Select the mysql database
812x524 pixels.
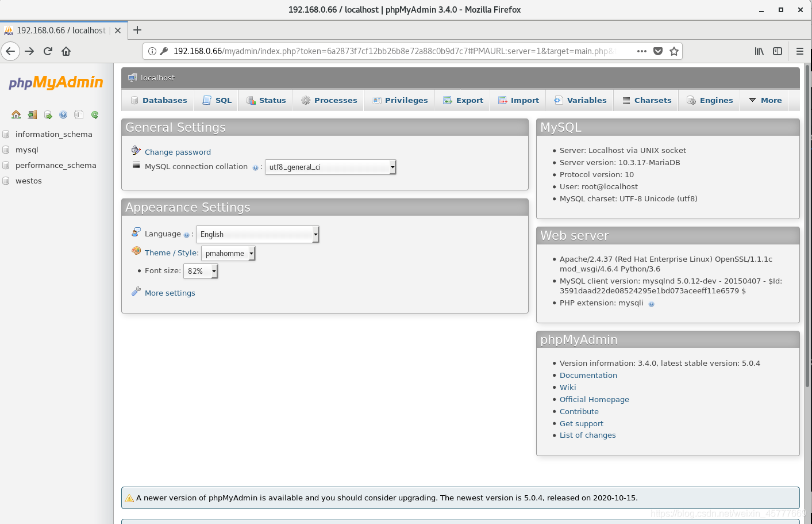coord(27,150)
